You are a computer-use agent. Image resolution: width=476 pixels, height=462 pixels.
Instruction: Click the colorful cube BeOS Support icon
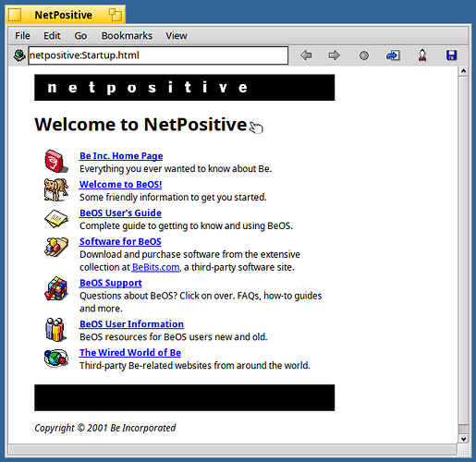[56, 288]
